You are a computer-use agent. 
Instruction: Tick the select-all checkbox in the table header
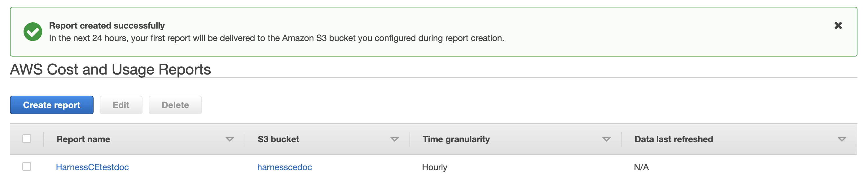pyautogui.click(x=27, y=138)
